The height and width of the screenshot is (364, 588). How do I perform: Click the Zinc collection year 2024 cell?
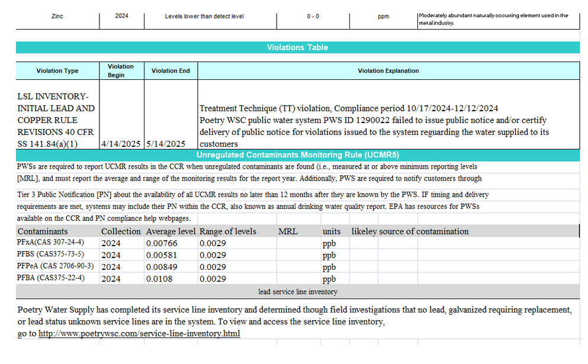click(122, 16)
